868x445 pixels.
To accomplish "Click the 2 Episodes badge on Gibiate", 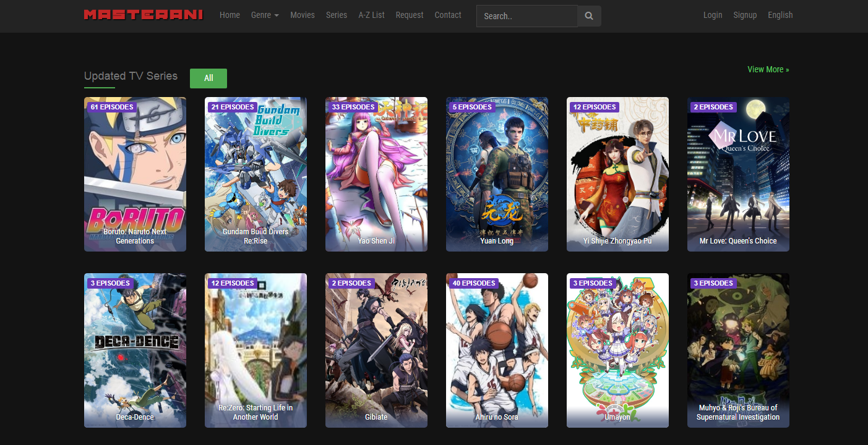I will click(x=351, y=283).
